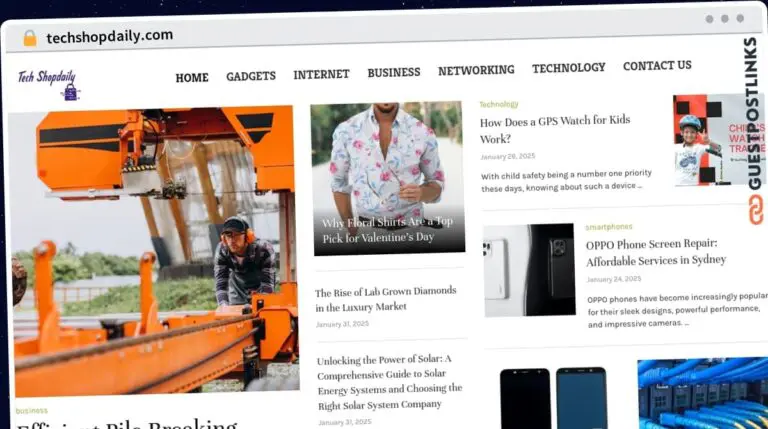Open 'How Does a GPS Watch for Kids Work?'
Viewport: 768px width, 429px height.
tap(554, 129)
